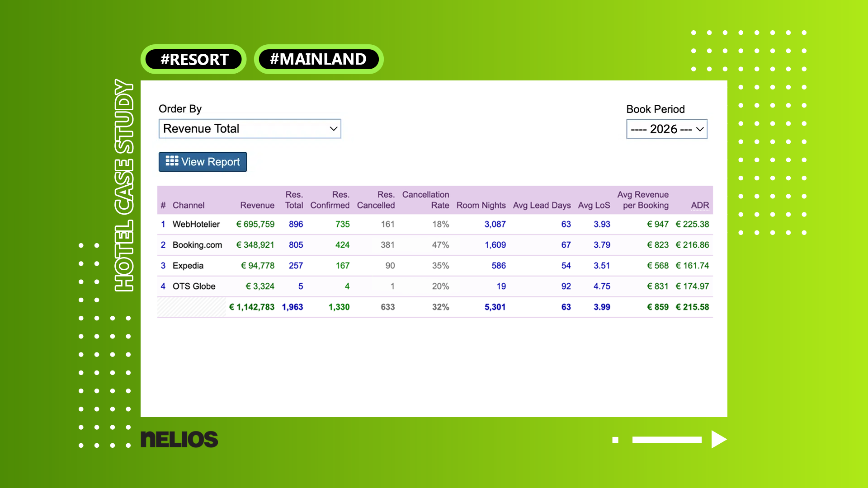Select the #RESORT tag
868x488 pixels.
tap(193, 59)
